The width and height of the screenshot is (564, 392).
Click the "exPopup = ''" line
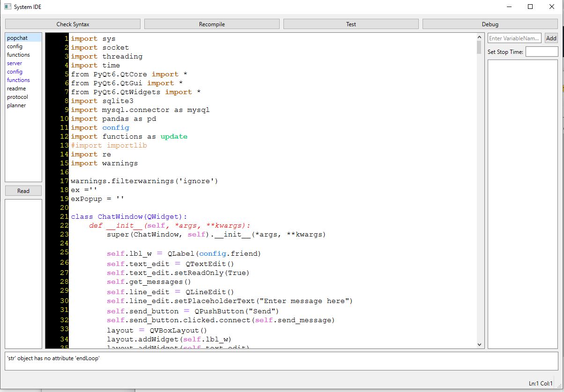point(97,199)
